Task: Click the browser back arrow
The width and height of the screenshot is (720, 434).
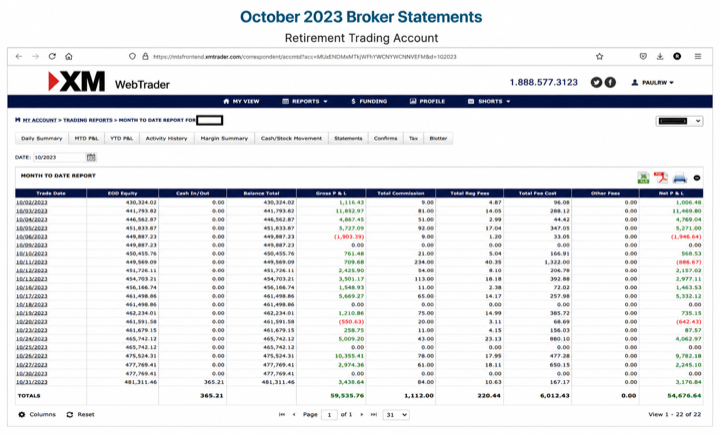Action: pos(19,56)
